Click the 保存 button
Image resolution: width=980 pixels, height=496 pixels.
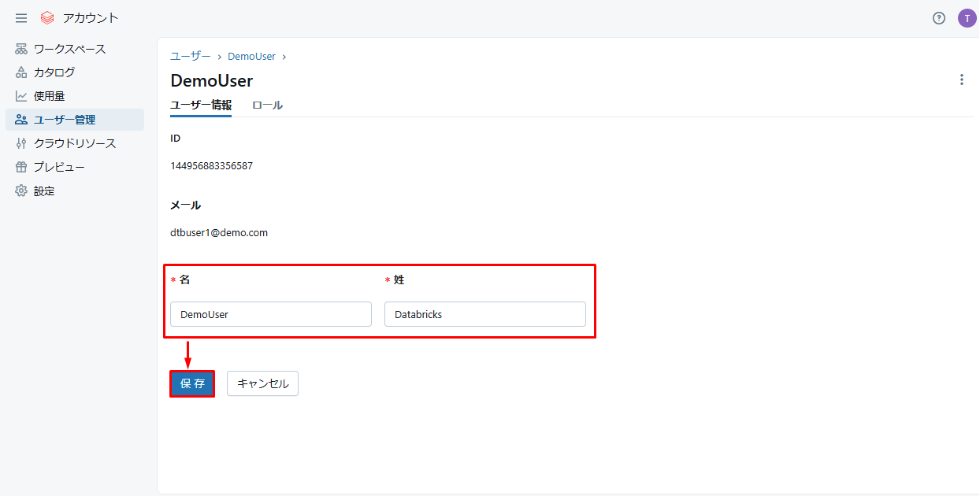192,383
